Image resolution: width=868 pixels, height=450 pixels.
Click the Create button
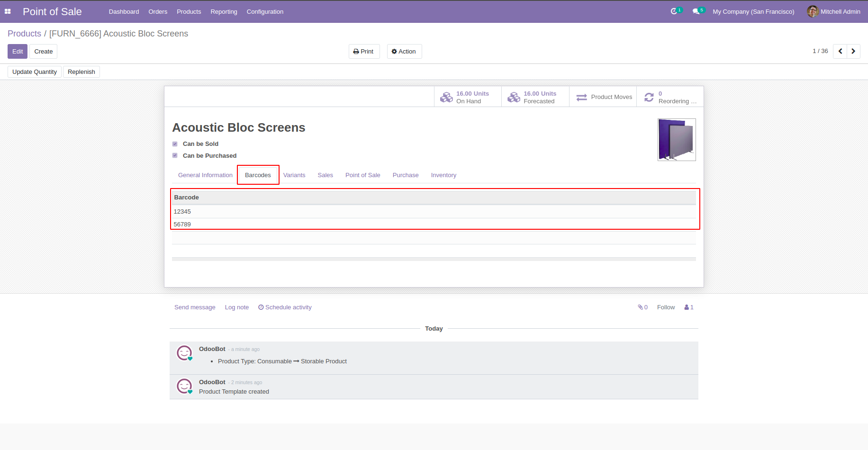click(44, 52)
